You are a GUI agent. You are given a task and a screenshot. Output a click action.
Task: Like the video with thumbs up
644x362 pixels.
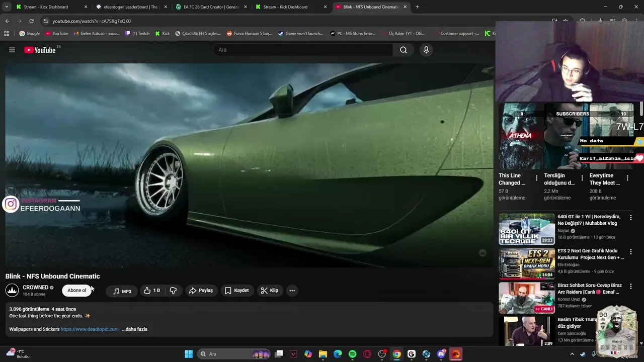click(152, 291)
